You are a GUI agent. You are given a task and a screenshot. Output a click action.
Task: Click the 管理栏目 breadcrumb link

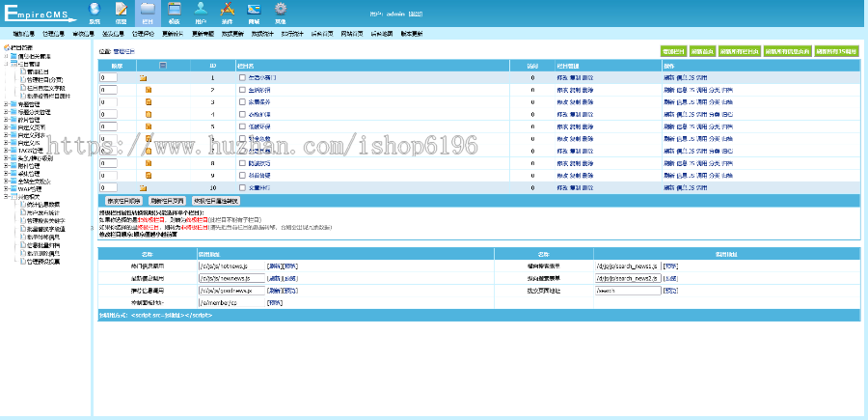[x=122, y=51]
